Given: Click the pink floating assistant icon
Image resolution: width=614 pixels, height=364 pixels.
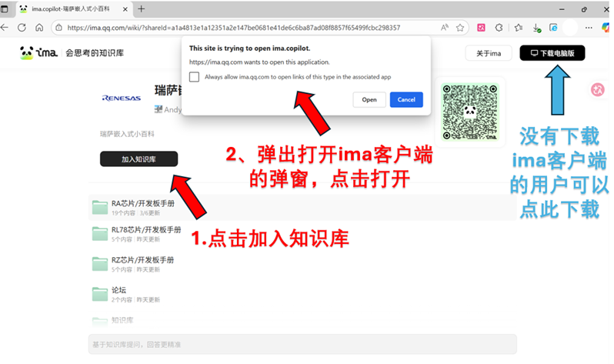Looking at the screenshot, I should 596,90.
